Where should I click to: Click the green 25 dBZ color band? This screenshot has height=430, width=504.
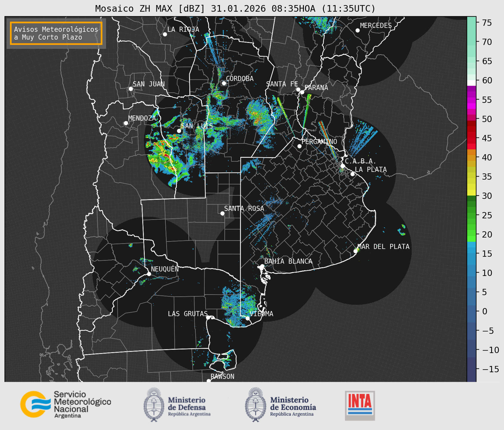click(471, 215)
